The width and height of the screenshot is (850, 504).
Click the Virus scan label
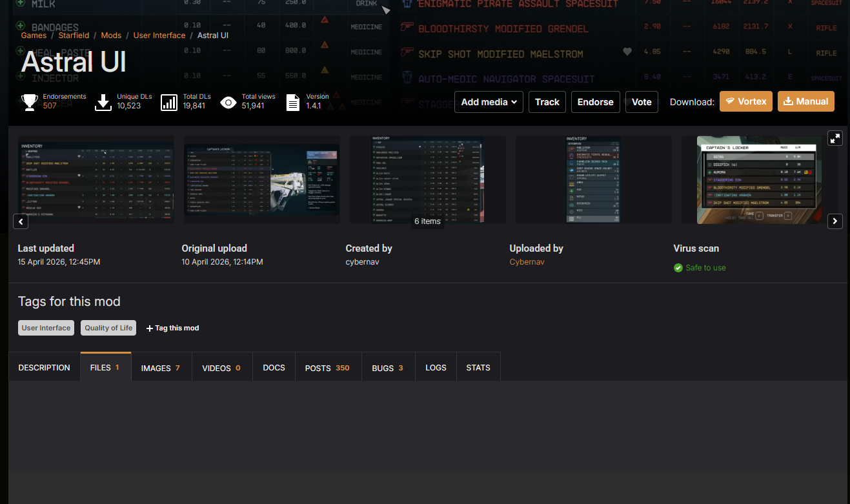point(696,248)
